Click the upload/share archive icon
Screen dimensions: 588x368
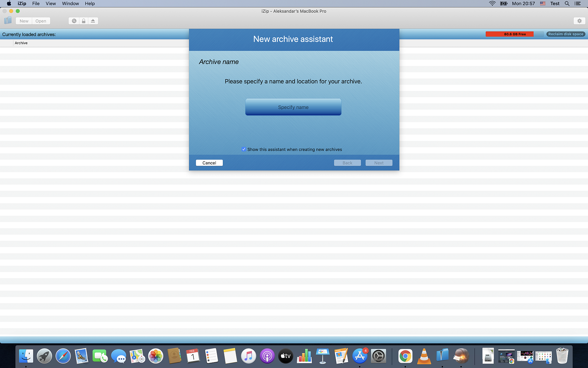[93, 21]
